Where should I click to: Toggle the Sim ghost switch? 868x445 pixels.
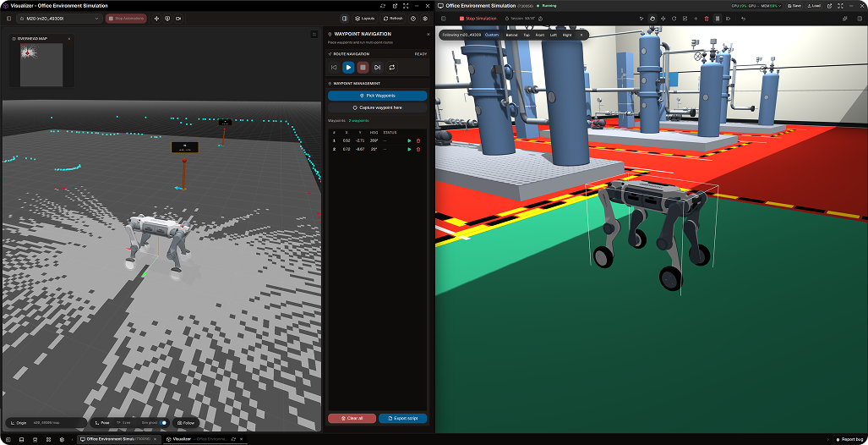pyautogui.click(x=163, y=423)
